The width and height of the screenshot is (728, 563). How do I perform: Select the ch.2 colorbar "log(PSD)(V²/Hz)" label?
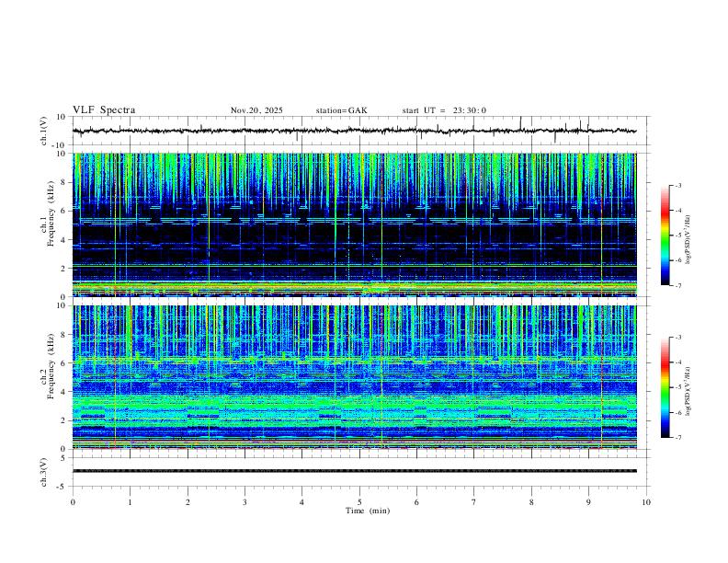pos(688,391)
